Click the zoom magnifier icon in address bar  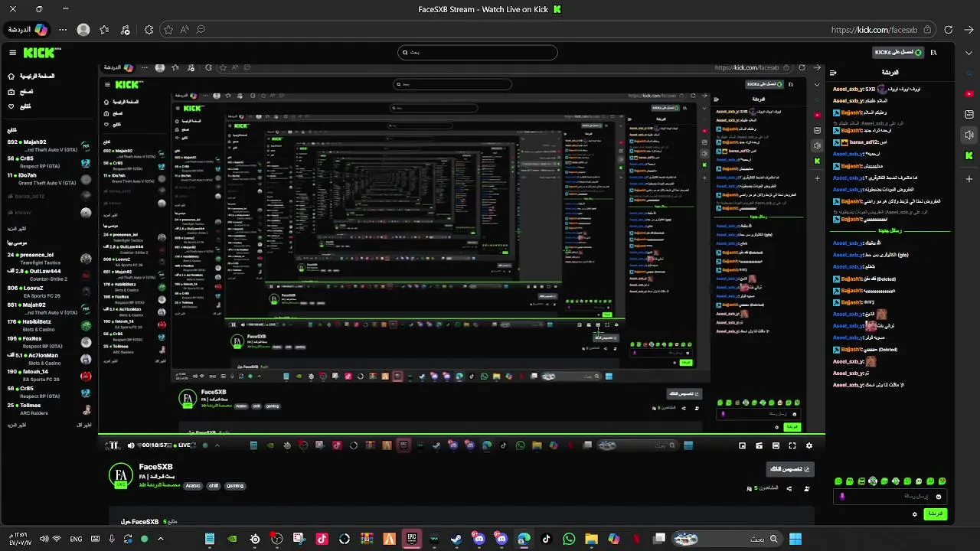point(201,30)
